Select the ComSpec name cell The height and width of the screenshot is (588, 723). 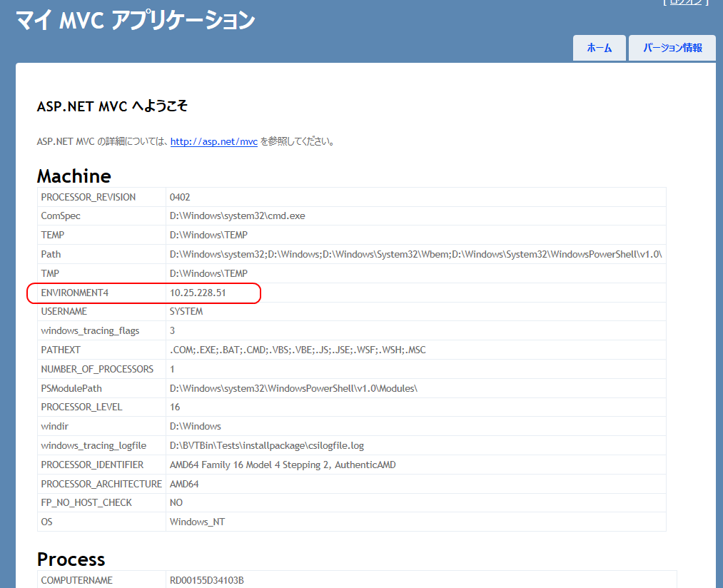tap(101, 216)
